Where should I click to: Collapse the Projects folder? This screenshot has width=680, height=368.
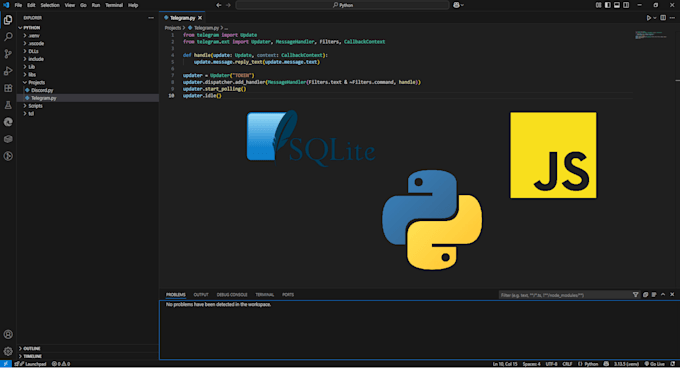[x=88, y=82]
